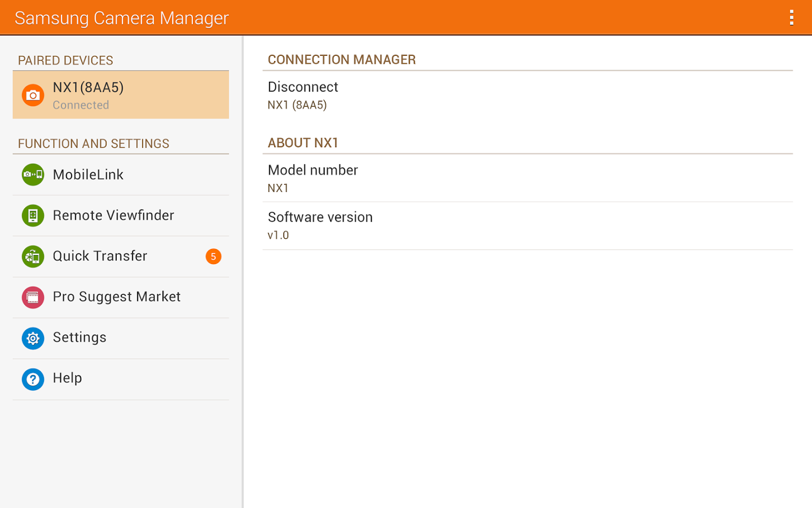The image size is (812, 508).
Task: Click the 'Connected' status text
Action: coord(81,105)
